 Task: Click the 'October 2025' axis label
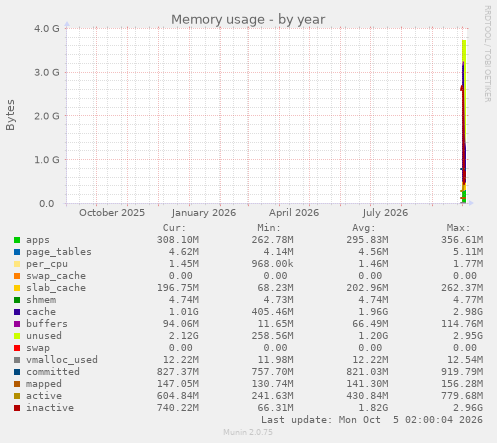point(112,213)
